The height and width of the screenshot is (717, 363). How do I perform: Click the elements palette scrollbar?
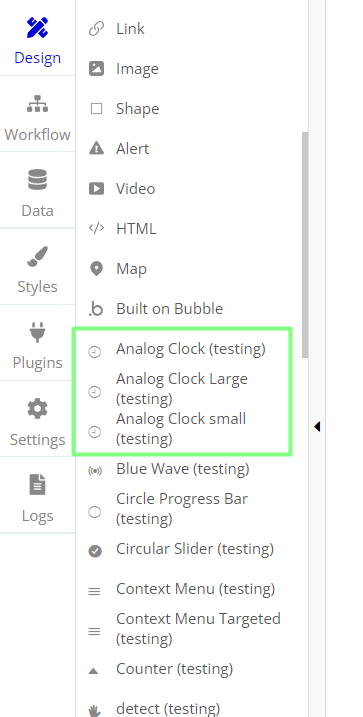305,245
